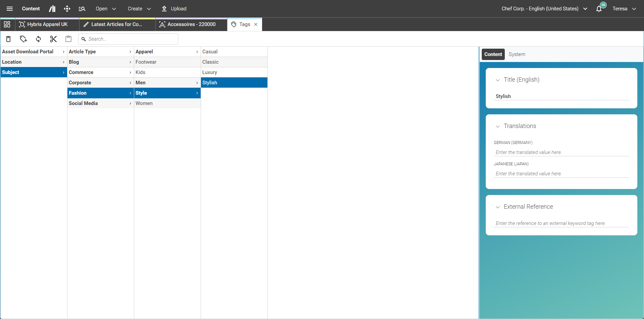Click the reload refresh icon
Viewport: 644px width, 319px height.
38,39
